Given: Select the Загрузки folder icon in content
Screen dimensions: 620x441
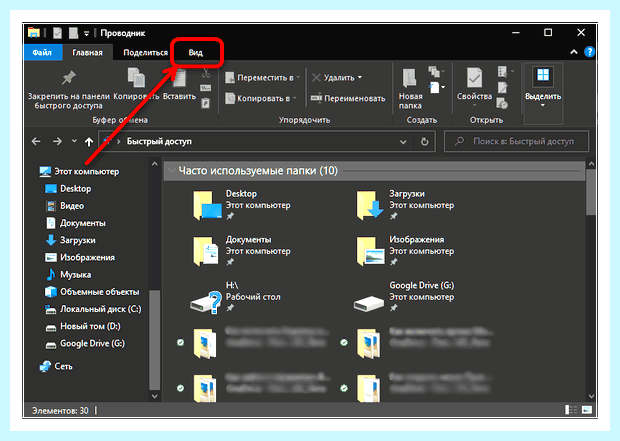Looking at the screenshot, I should 370,205.
